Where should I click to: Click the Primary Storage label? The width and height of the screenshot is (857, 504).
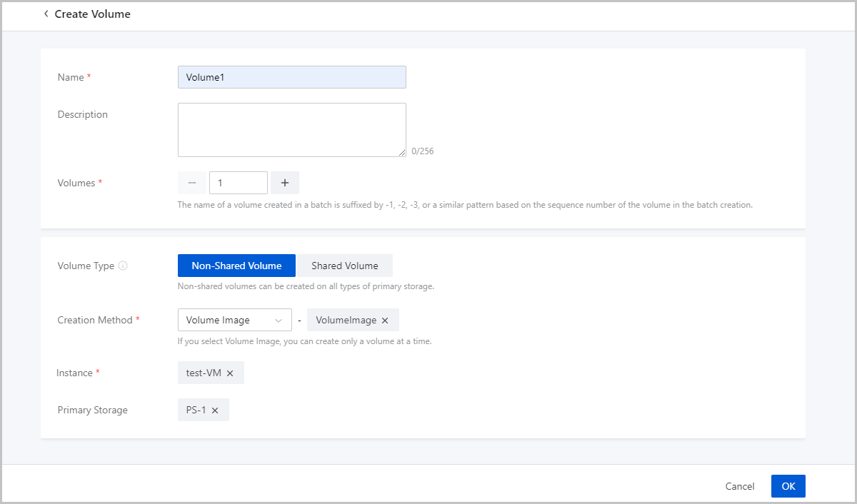click(x=93, y=410)
